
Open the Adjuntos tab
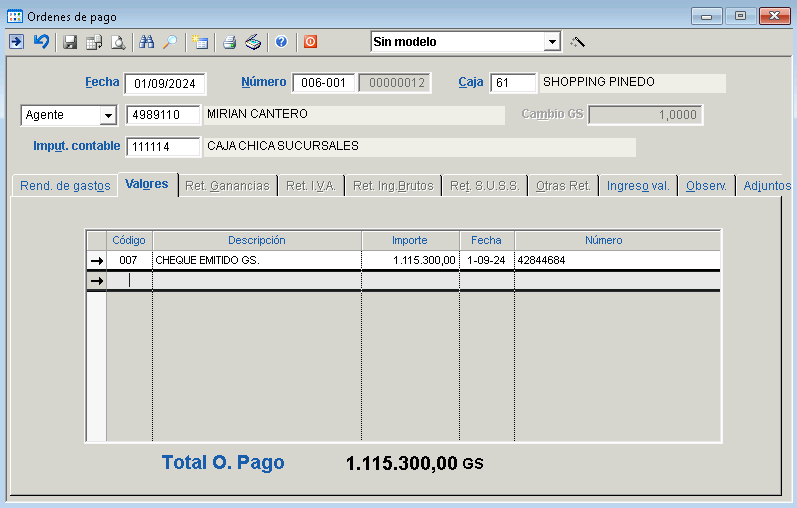[x=766, y=186]
